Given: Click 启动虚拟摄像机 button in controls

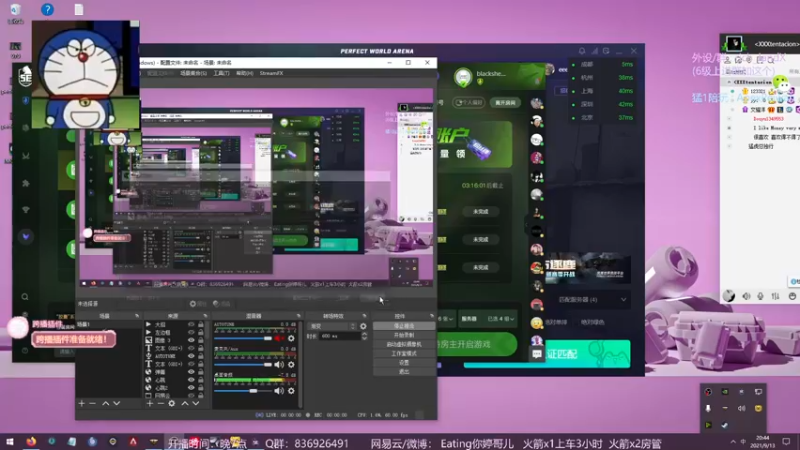Looking at the screenshot, I should 404,344.
